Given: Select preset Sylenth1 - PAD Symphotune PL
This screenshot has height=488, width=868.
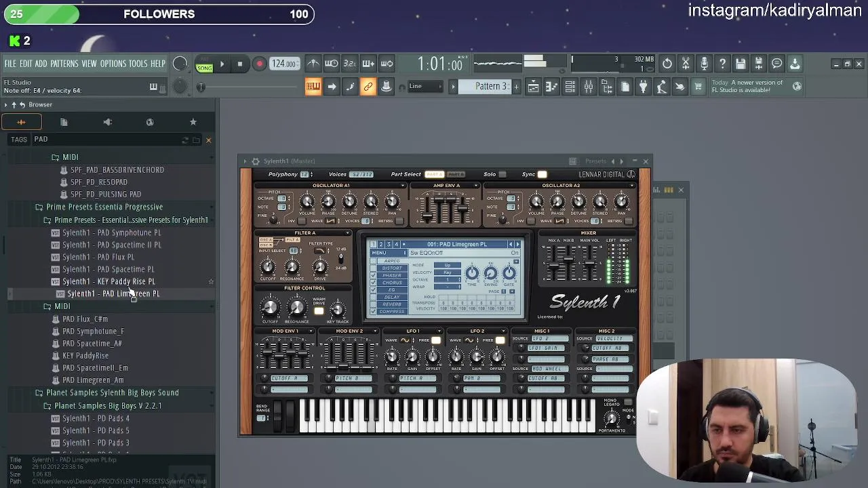Looking at the screenshot, I should [112, 232].
